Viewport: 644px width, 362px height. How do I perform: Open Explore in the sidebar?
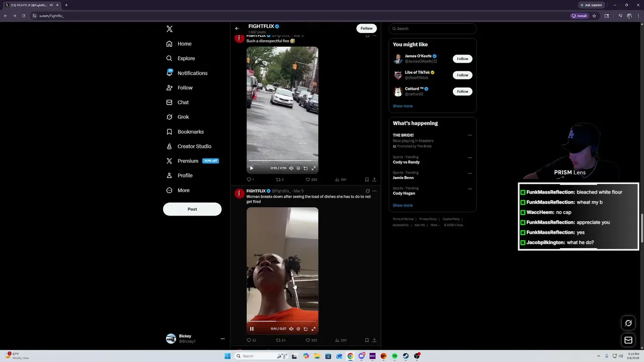point(181,58)
